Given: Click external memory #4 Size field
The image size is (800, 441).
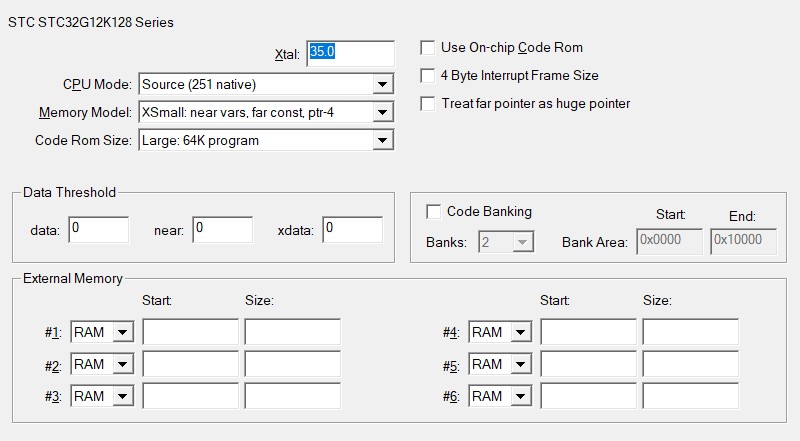Looking at the screenshot, I should 690,332.
